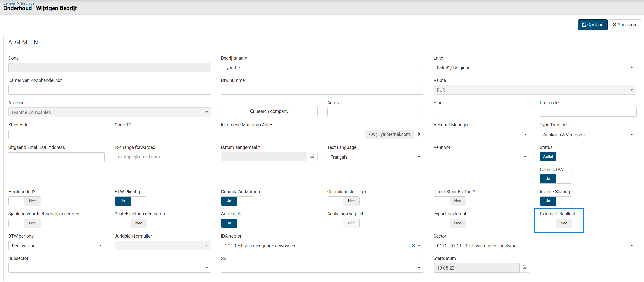The width and height of the screenshot is (644, 282).
Task: Expand the Type Transactie dropdown
Action: tap(588, 135)
